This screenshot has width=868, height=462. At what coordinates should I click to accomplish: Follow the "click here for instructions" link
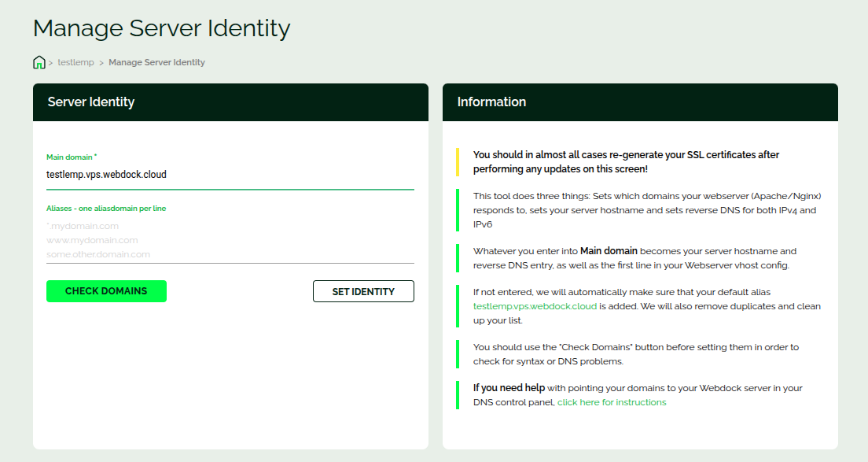coord(612,402)
